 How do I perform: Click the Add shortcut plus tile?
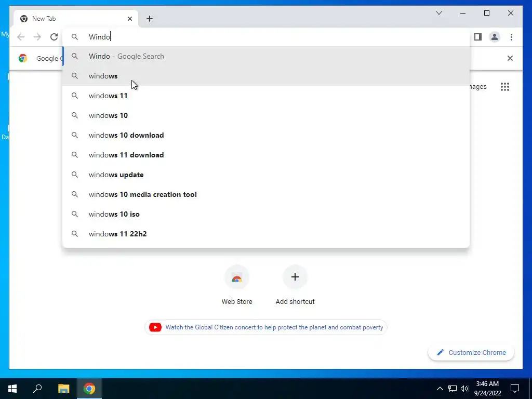[x=295, y=285]
